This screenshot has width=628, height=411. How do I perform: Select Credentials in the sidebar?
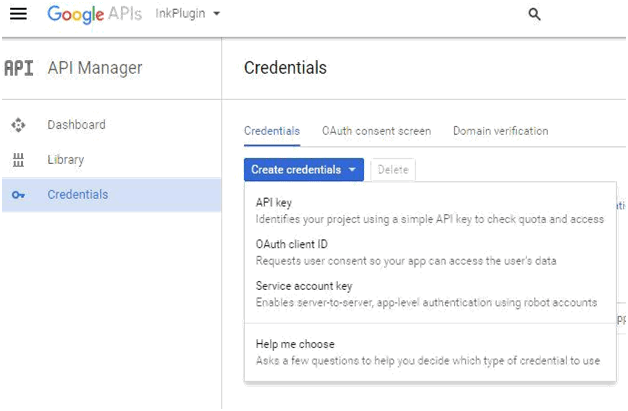[x=111, y=195]
